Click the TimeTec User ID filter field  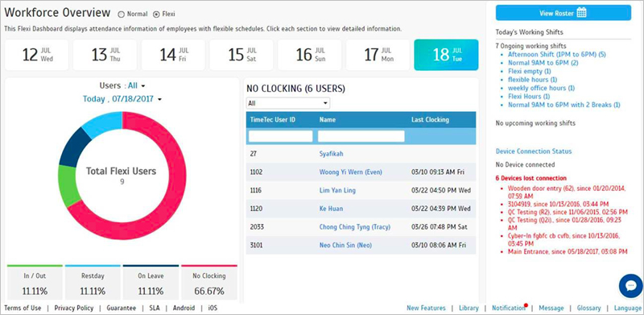click(x=280, y=136)
